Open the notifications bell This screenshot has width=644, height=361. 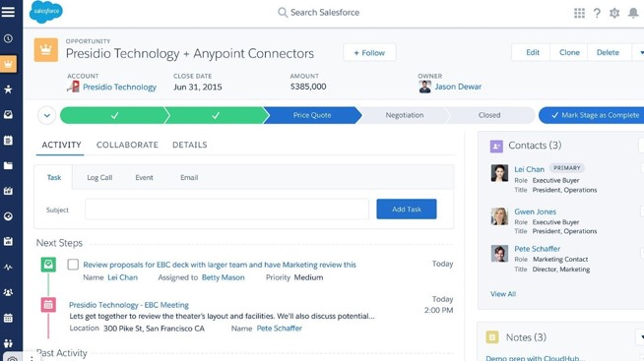click(x=633, y=13)
